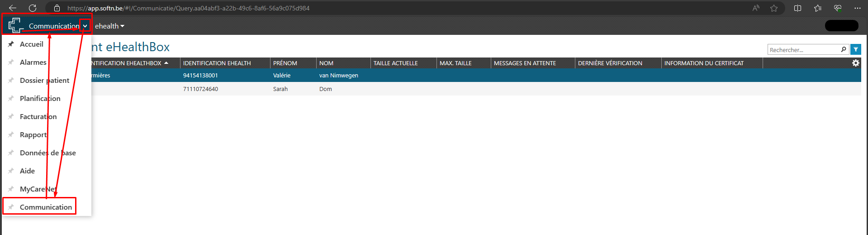Click the search magnifier icon

point(844,49)
